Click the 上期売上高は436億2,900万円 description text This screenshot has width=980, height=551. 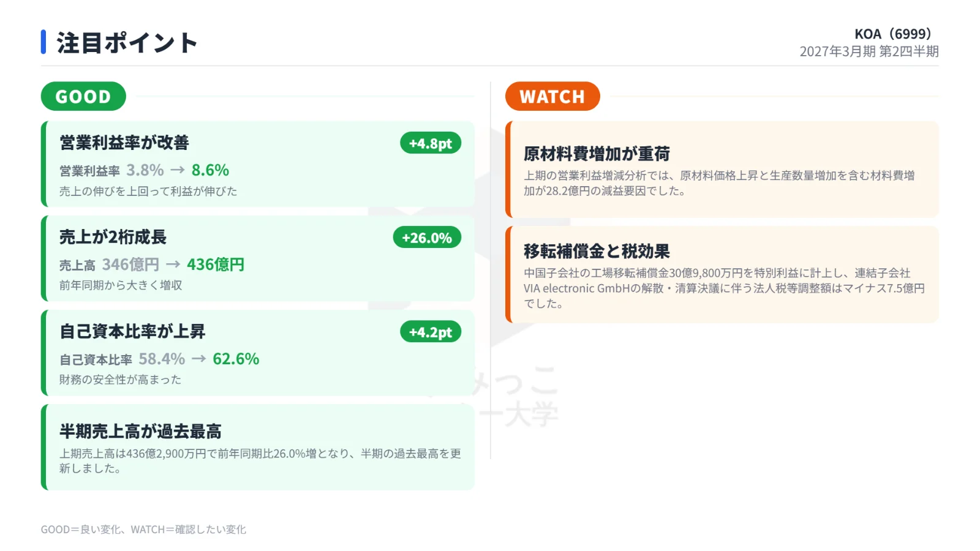pos(260,461)
